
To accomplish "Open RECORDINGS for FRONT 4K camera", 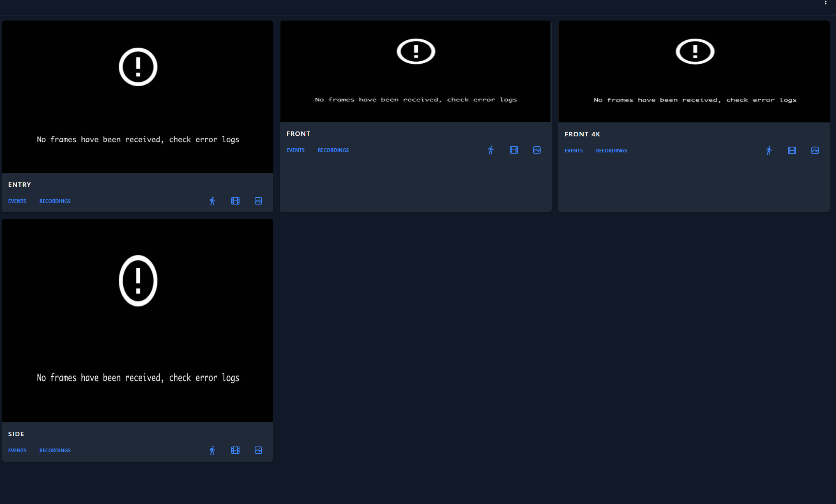I will click(611, 150).
